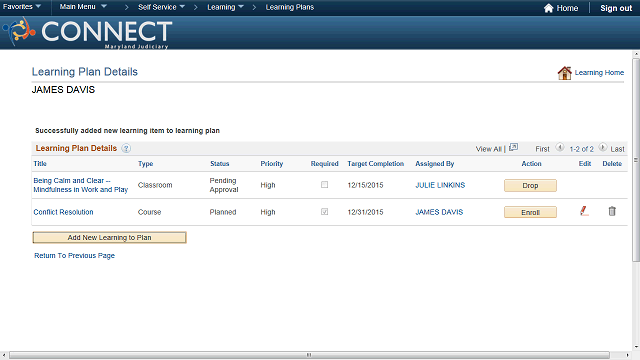Click Return To Previous Page link
The width and height of the screenshot is (640, 360).
tap(74, 256)
